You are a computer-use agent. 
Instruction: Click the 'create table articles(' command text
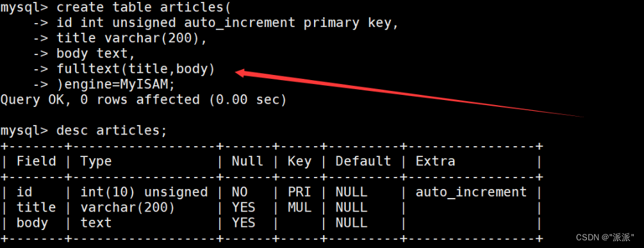pyautogui.click(x=144, y=7)
